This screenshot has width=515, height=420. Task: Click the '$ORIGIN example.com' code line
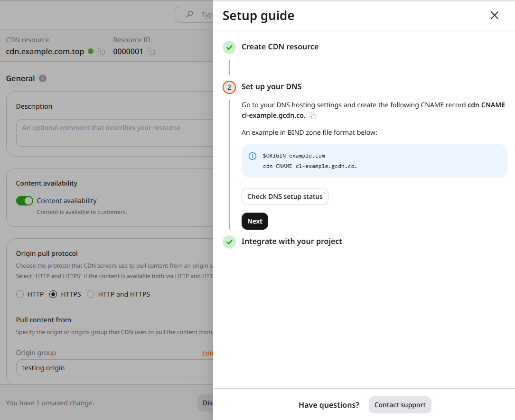tap(294, 156)
